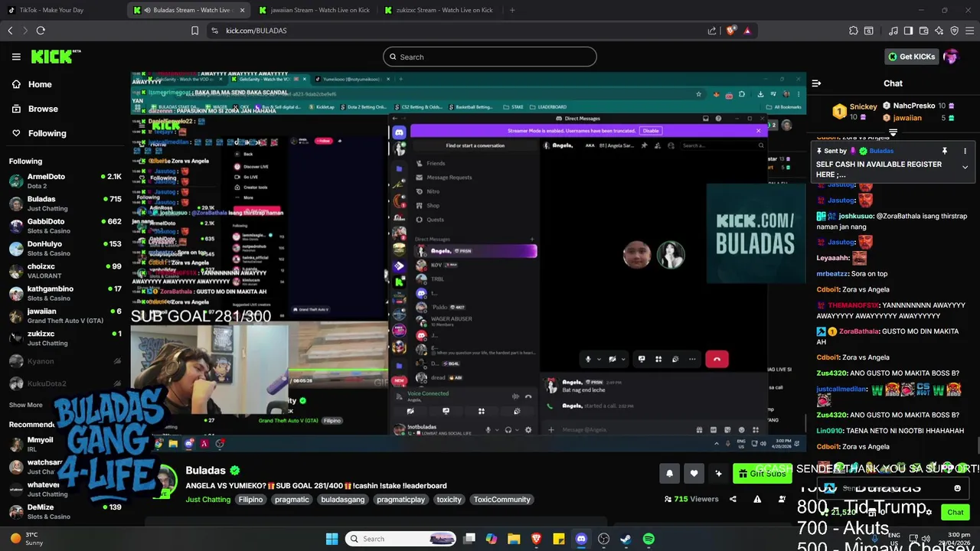Image resolution: width=980 pixels, height=551 pixels.
Task: Open kathgambino channel in sidebar
Action: (x=65, y=293)
